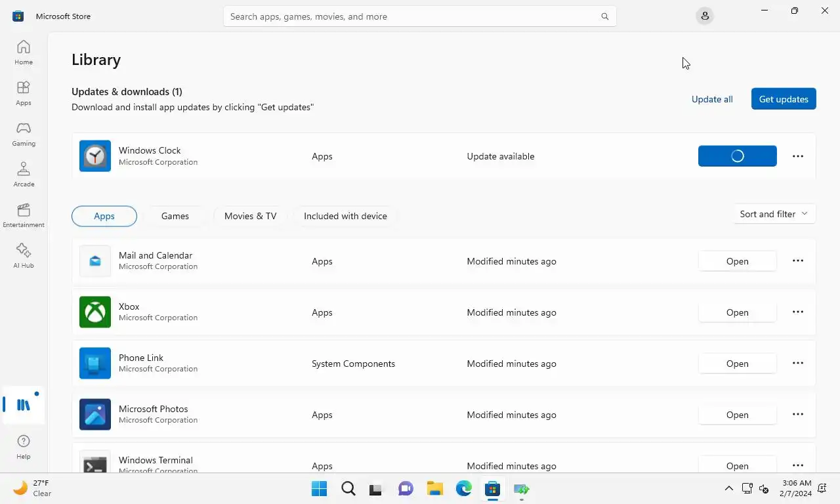Viewport: 840px width, 504px height.
Task: Click the Microsoft Photos name text
Action: (154, 409)
